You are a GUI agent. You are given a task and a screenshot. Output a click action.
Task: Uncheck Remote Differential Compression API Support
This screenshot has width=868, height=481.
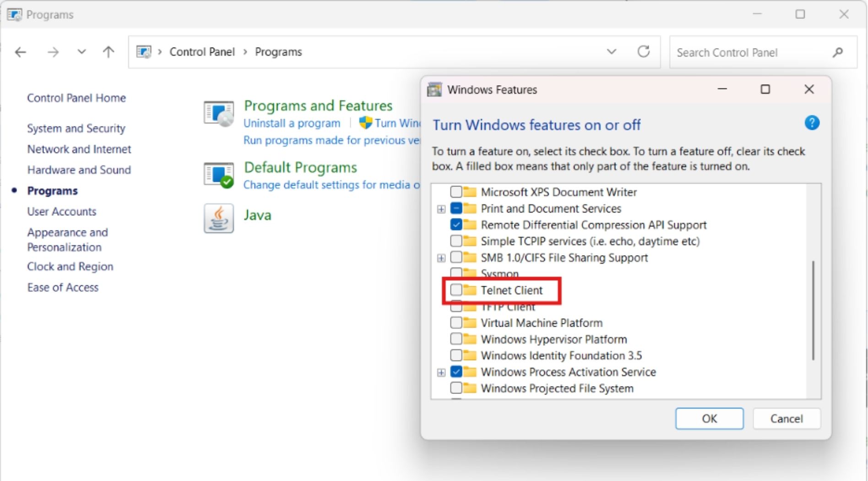click(x=456, y=224)
